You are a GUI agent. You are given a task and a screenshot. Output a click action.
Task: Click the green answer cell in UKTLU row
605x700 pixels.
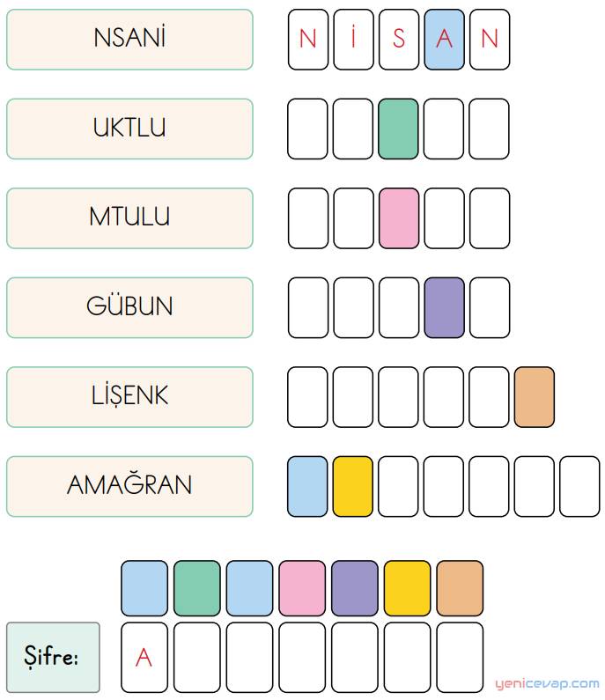click(398, 129)
